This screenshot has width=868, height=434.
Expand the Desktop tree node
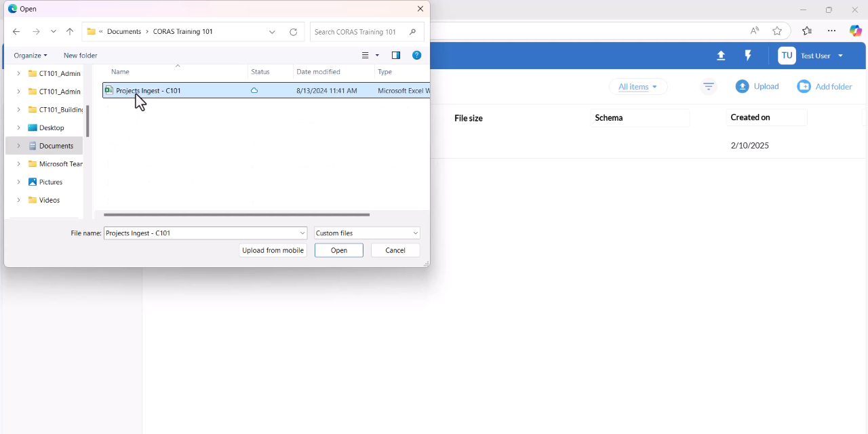coord(18,127)
